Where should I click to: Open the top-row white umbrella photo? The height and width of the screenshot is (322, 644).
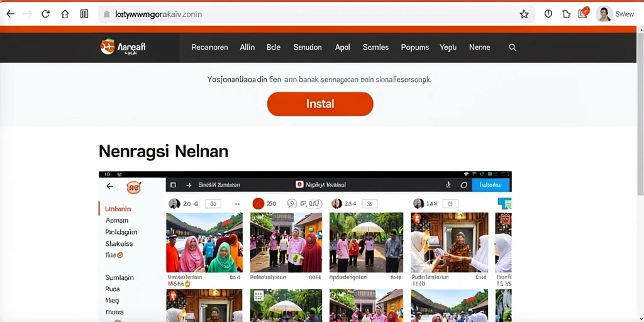[x=367, y=242]
